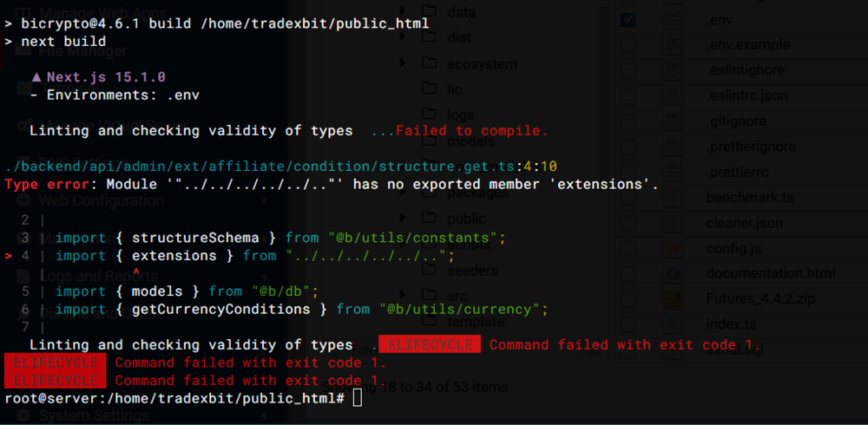Viewport: 868px width, 425px height.
Task: Expand the src folder arrow
Action: tap(403, 296)
